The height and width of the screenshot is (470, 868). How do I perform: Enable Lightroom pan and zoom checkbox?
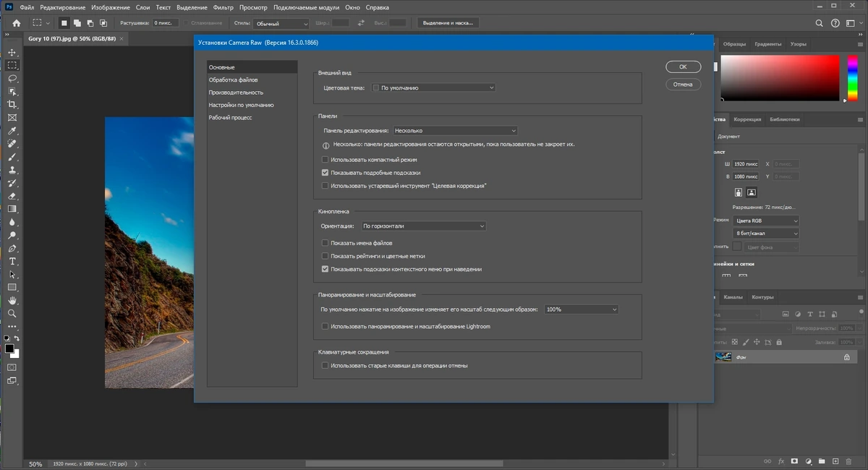point(325,326)
